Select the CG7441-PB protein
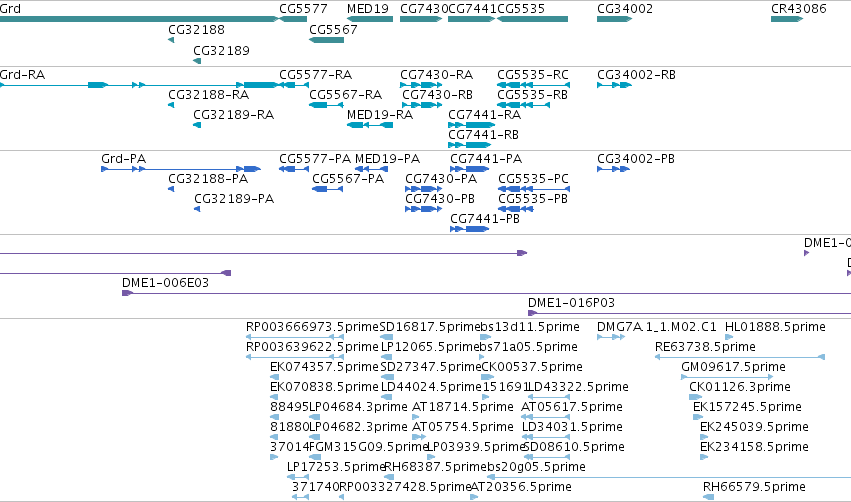The height and width of the screenshot is (502, 851). [x=469, y=229]
